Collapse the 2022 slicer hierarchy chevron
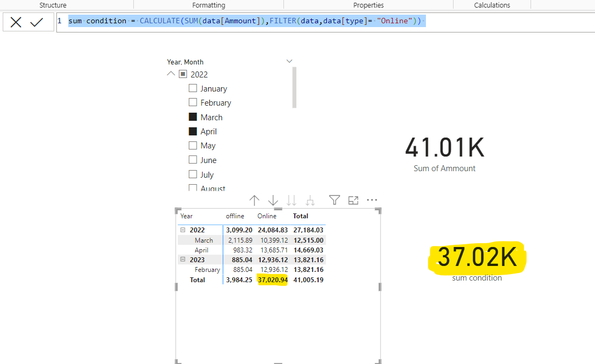The image size is (595, 364). tap(171, 74)
